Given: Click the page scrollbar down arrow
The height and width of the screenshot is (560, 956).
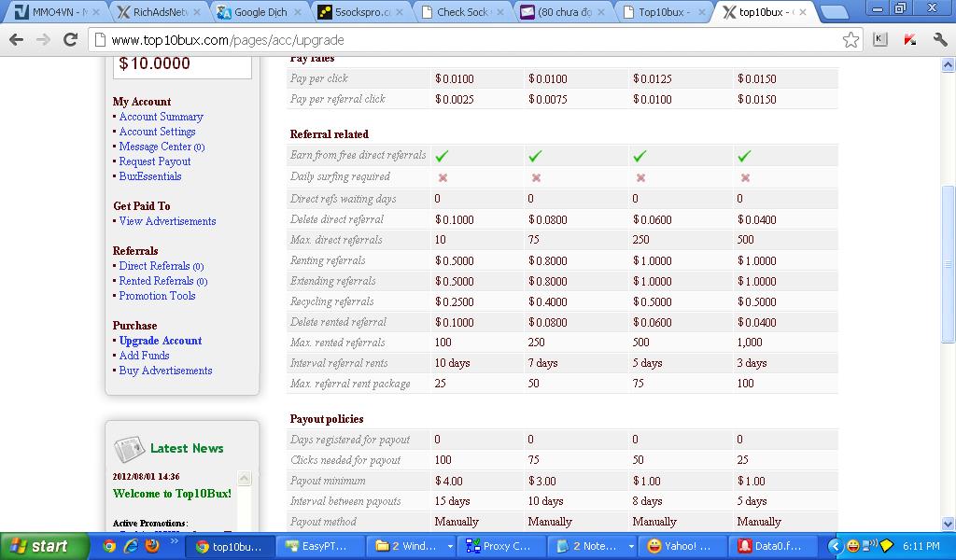Looking at the screenshot, I should point(949,524).
